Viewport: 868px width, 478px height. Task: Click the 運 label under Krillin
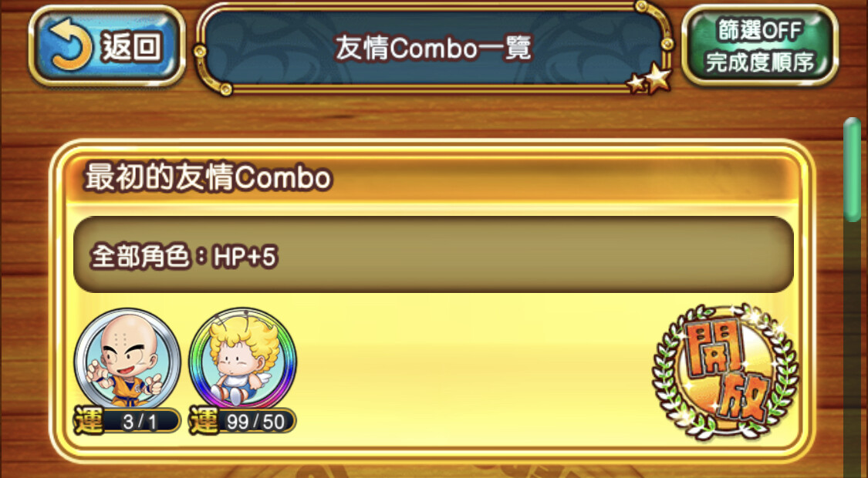90,422
